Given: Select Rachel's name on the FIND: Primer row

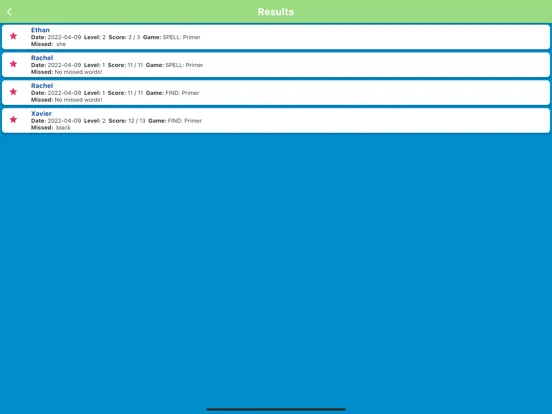Looking at the screenshot, I should 42,86.
